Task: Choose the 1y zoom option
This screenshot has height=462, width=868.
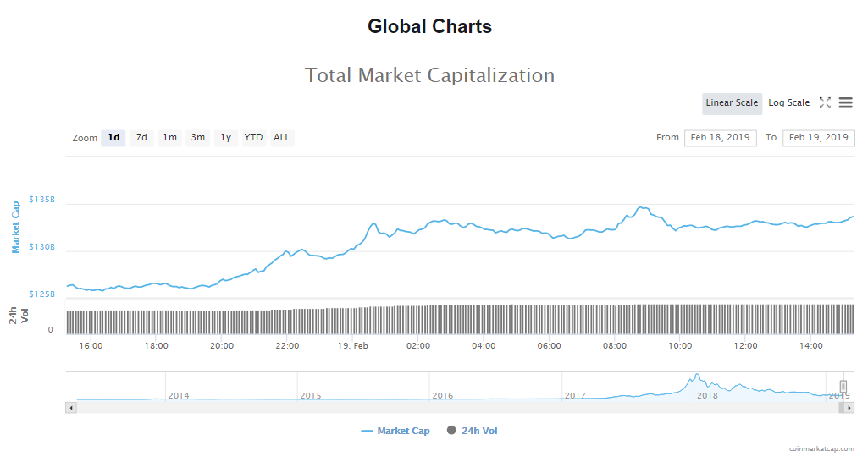Action: (226, 138)
